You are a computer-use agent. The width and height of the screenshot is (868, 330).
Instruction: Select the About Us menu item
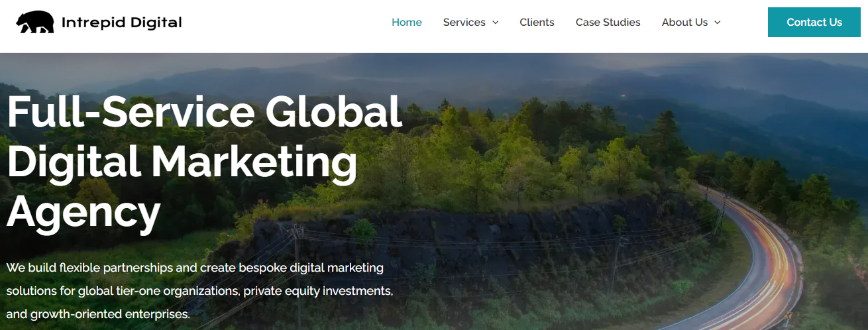(685, 23)
